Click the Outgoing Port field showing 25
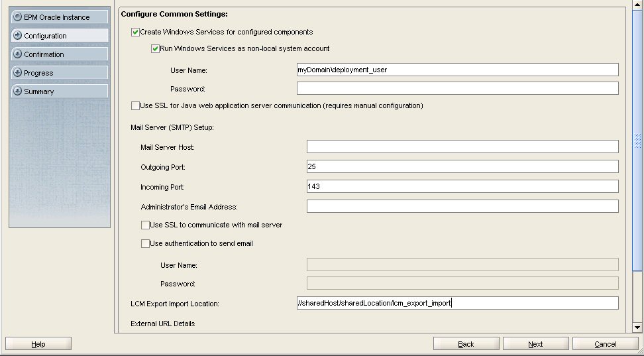644x356 pixels. click(x=462, y=166)
